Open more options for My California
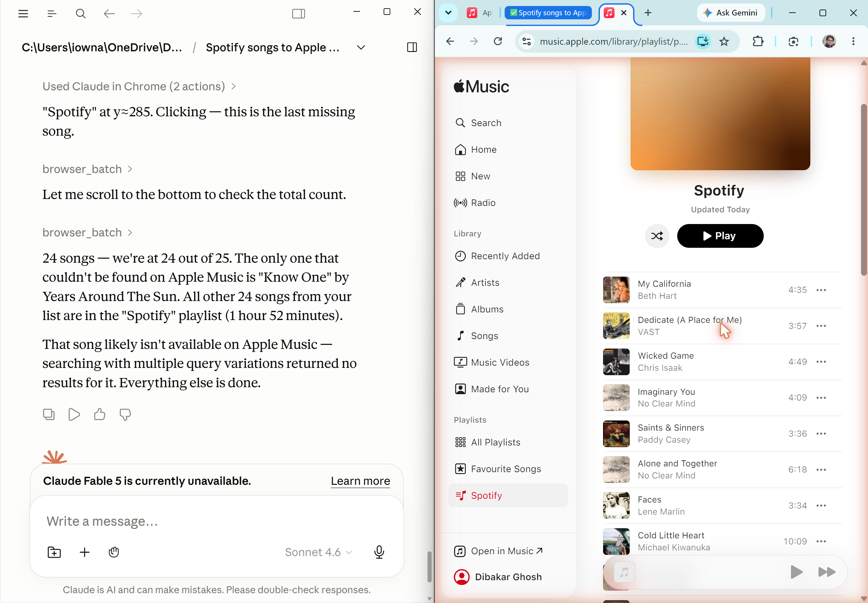The height and width of the screenshot is (603, 868). pos(821,290)
